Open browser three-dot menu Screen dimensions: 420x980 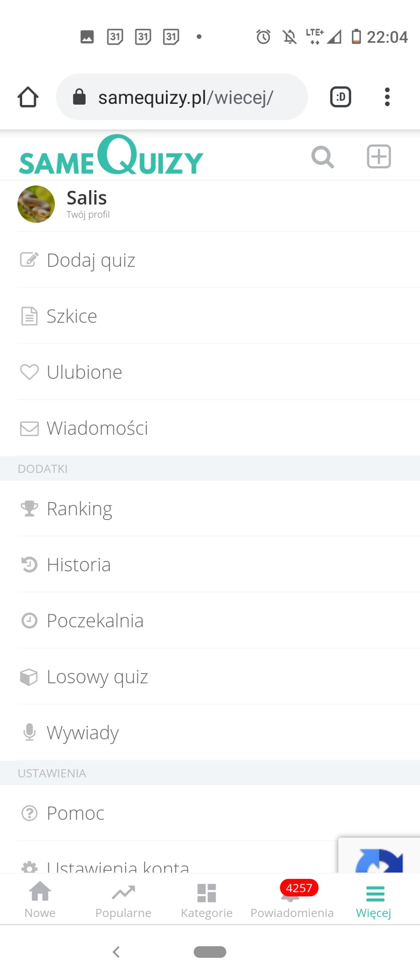tap(387, 97)
